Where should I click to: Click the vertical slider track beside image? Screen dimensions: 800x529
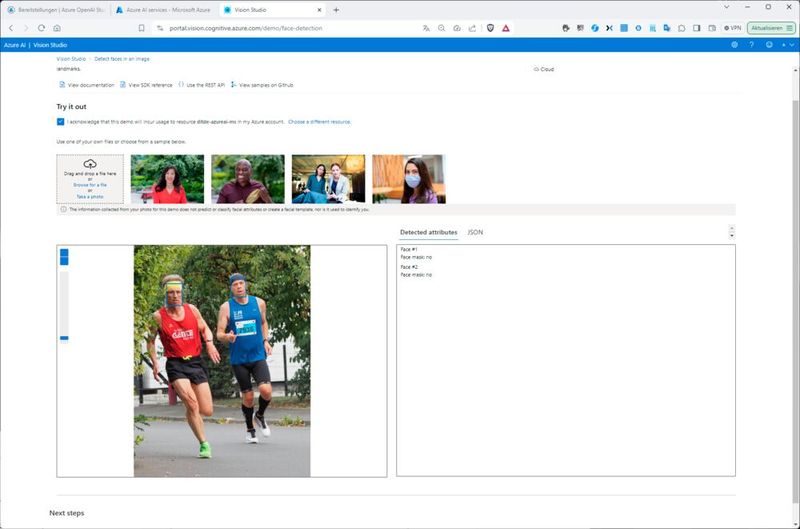[x=64, y=304]
